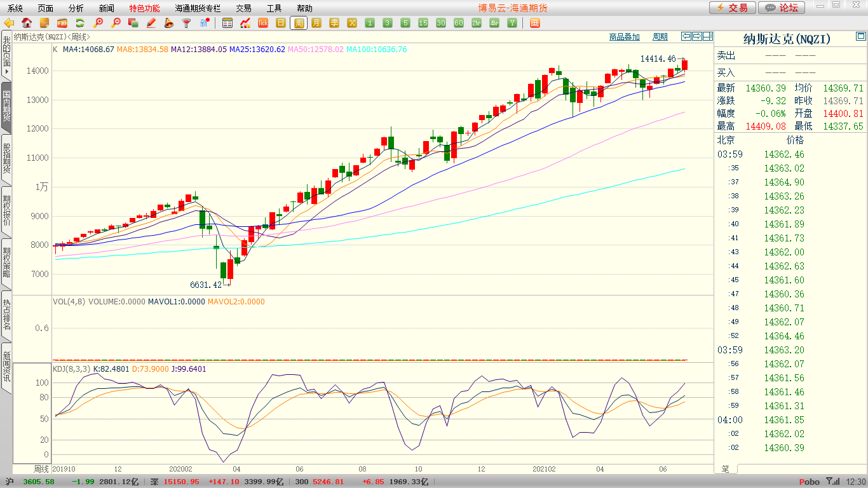Select custom X period icon
868x488 pixels.
(352, 23)
